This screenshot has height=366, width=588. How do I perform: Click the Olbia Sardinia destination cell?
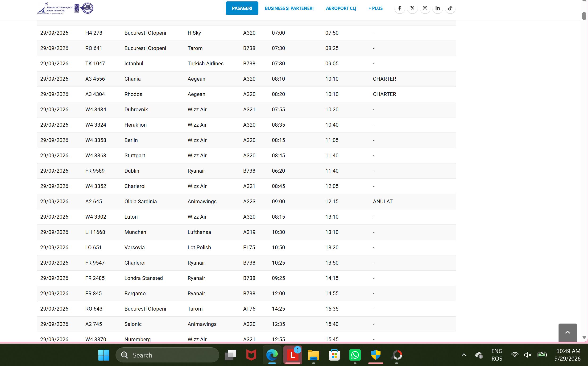[141, 201]
